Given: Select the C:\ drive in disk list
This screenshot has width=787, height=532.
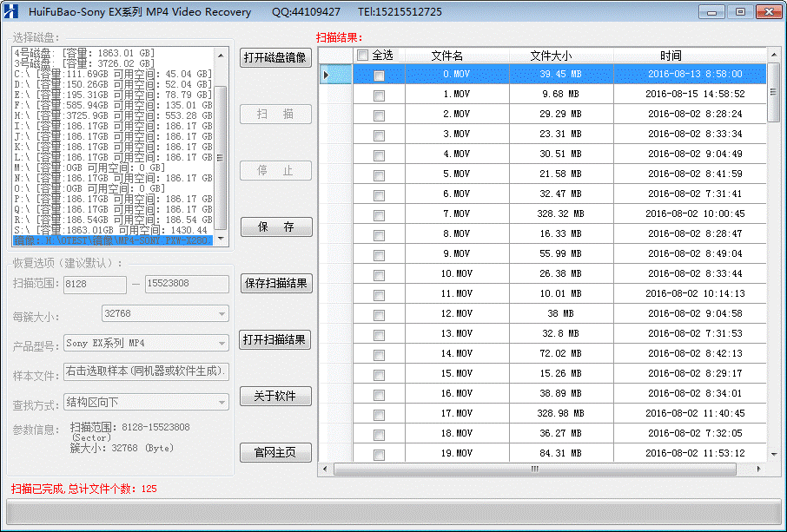Looking at the screenshot, I should [x=114, y=75].
